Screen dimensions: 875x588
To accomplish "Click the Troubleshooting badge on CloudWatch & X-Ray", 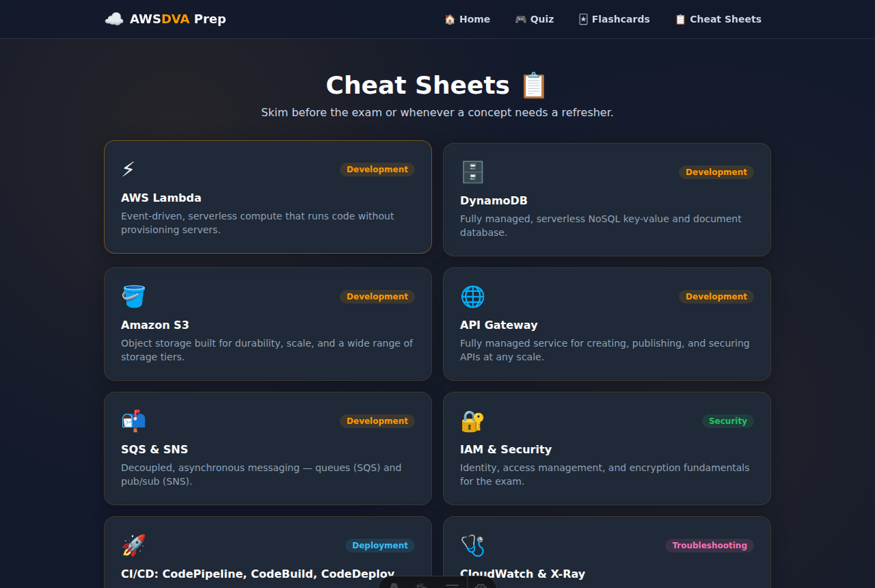I will (710, 546).
